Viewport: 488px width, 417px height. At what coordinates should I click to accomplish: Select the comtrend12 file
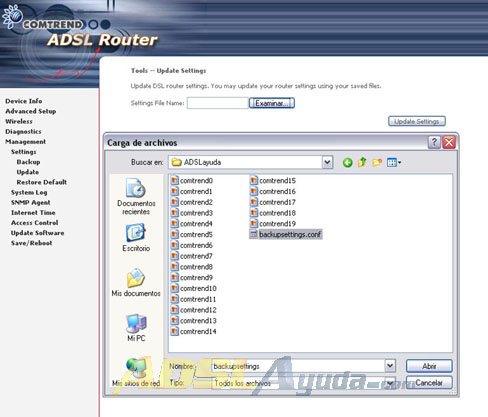pyautogui.click(x=194, y=310)
